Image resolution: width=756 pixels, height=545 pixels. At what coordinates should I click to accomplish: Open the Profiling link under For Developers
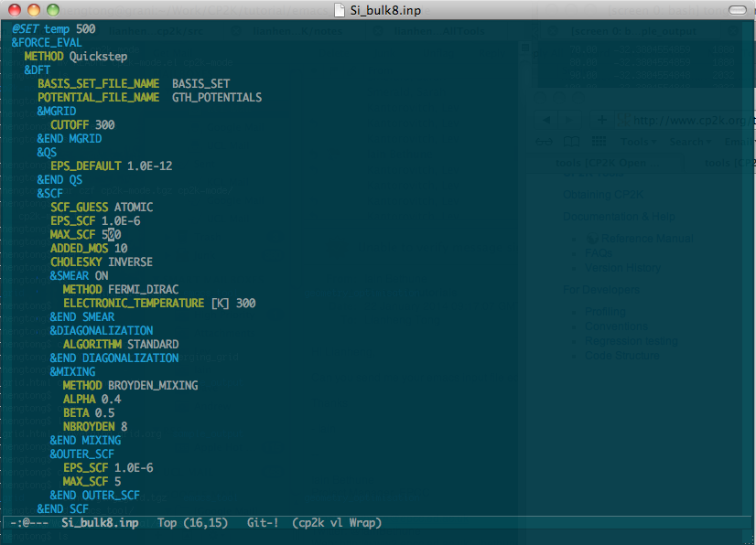pyautogui.click(x=605, y=311)
